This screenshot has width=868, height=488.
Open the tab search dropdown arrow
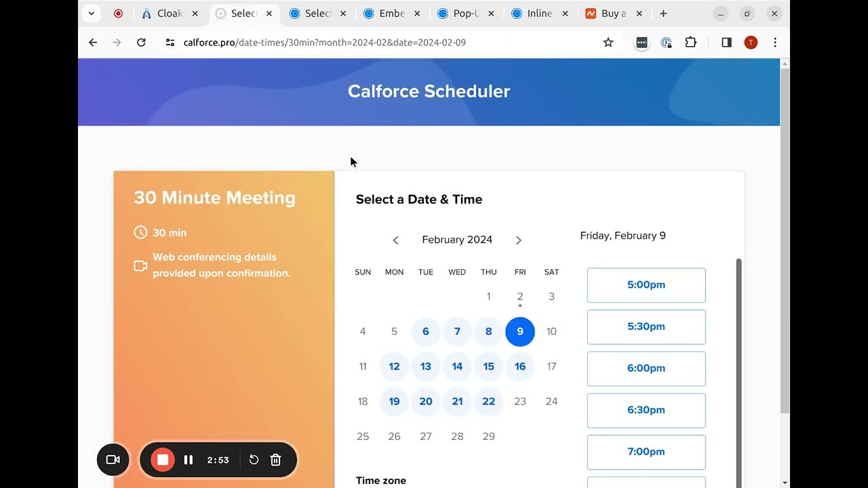click(91, 14)
